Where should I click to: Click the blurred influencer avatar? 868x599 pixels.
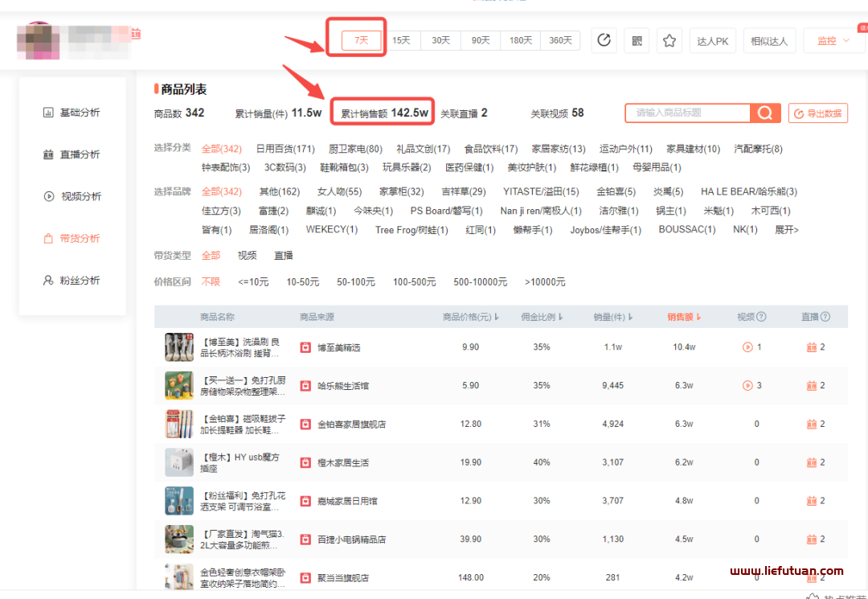[39, 40]
